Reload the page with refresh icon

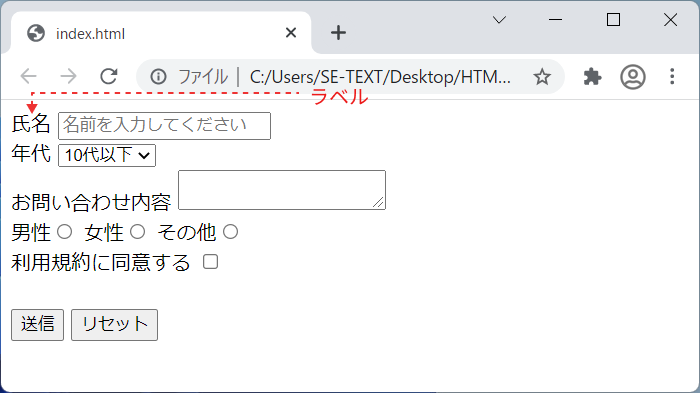[x=108, y=76]
